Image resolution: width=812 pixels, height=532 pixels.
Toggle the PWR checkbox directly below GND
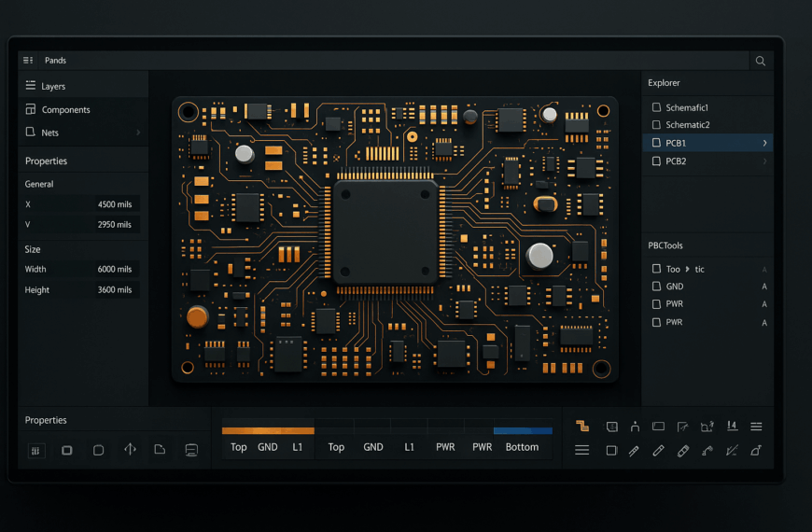[656, 304]
